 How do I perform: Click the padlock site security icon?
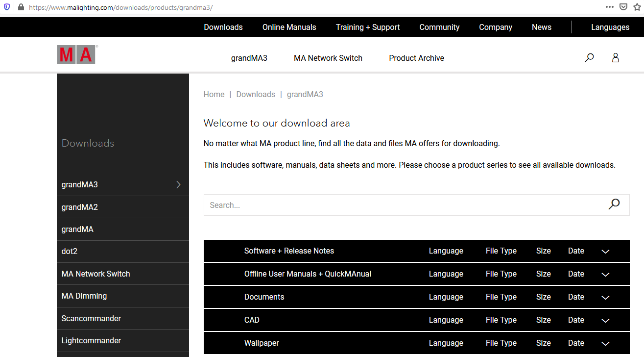21,7
